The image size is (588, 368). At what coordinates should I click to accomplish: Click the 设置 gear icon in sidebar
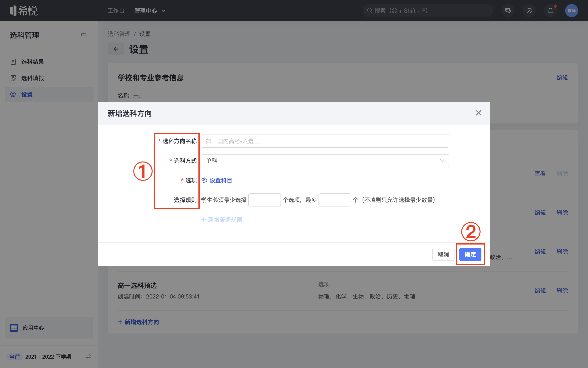[13, 94]
